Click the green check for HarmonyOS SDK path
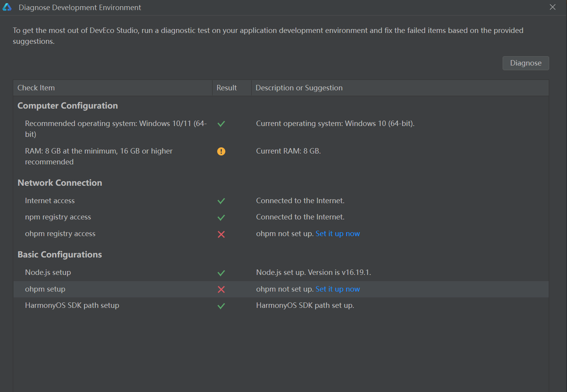Screen dimensions: 567x392 (221, 306)
